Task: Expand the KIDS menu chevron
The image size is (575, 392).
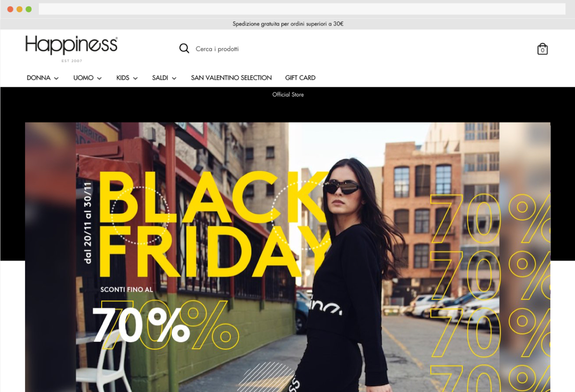Action: click(135, 78)
